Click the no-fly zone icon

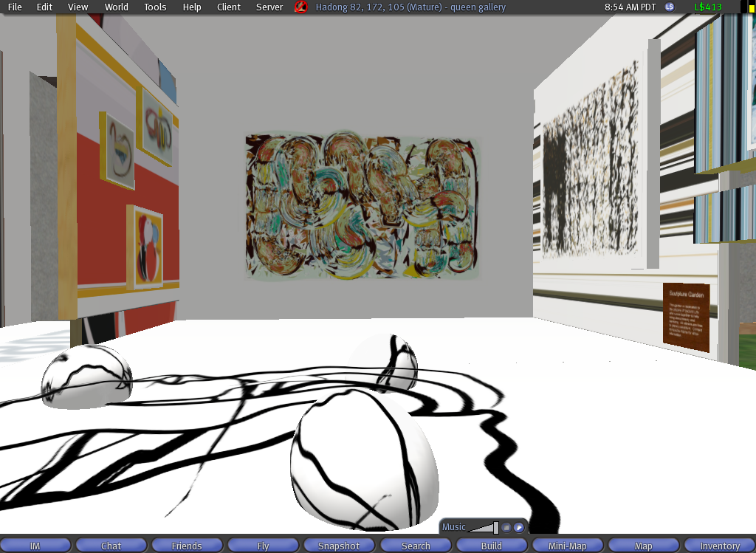(x=301, y=7)
